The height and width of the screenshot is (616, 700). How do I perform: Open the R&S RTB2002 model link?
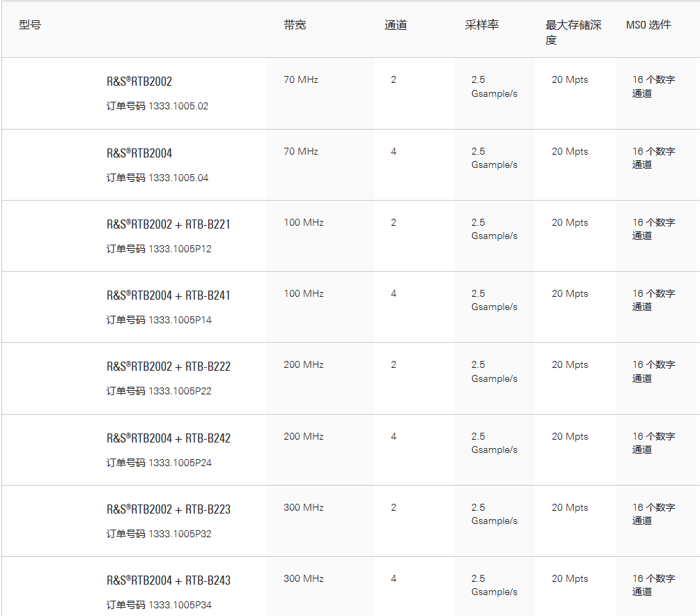[x=139, y=82]
